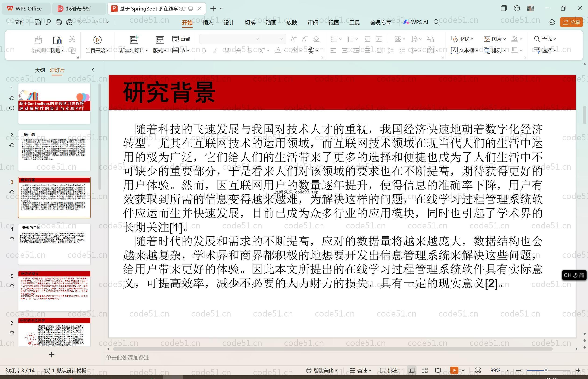Toggle Underline formatting
Screen dimensions: 588x379
click(227, 50)
